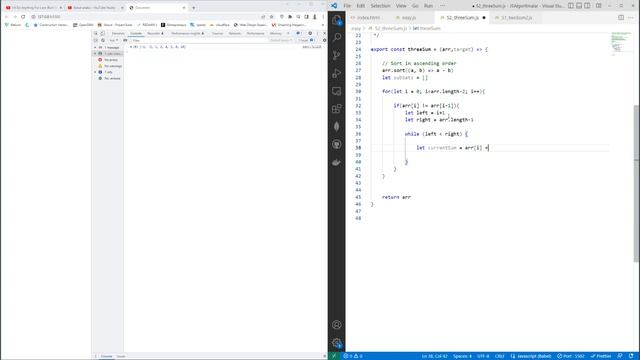Viewport: 640px width, 360px height.
Task: Open the Source Control view
Action: click(337, 55)
